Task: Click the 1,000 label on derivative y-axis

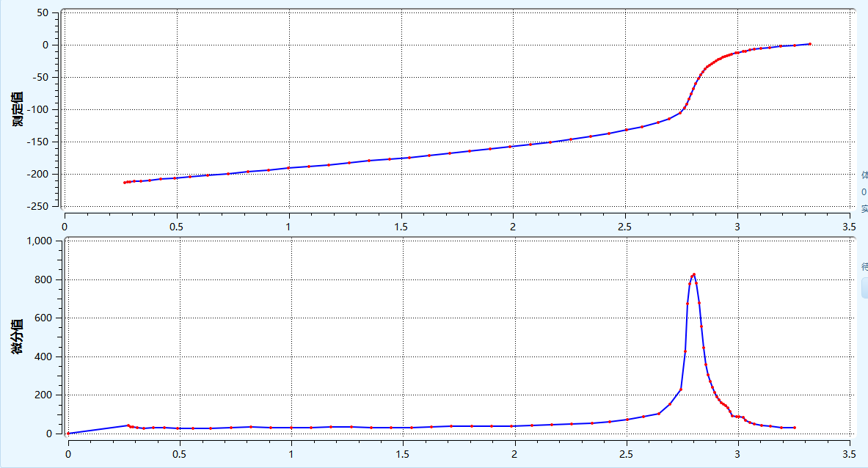Action: (x=40, y=241)
